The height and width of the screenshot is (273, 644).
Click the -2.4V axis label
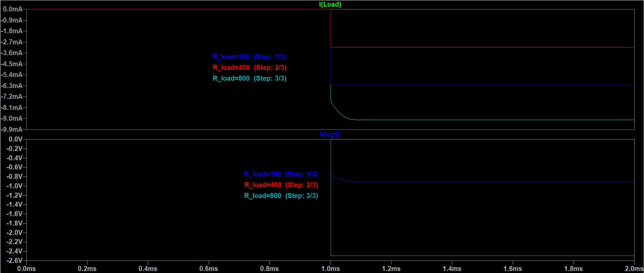pos(14,251)
